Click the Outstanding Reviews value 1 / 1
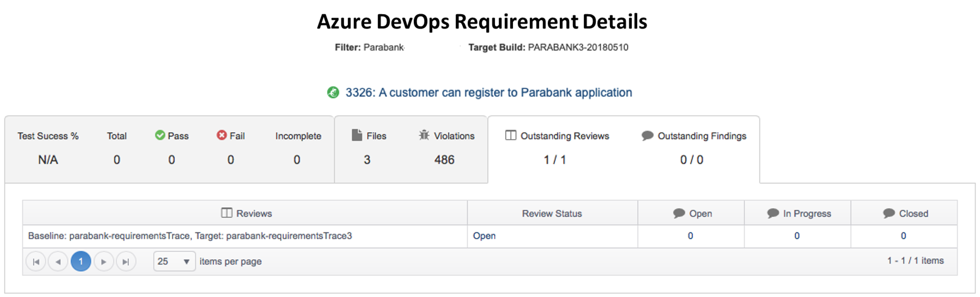Image resolution: width=980 pixels, height=297 pixels. coord(555,160)
